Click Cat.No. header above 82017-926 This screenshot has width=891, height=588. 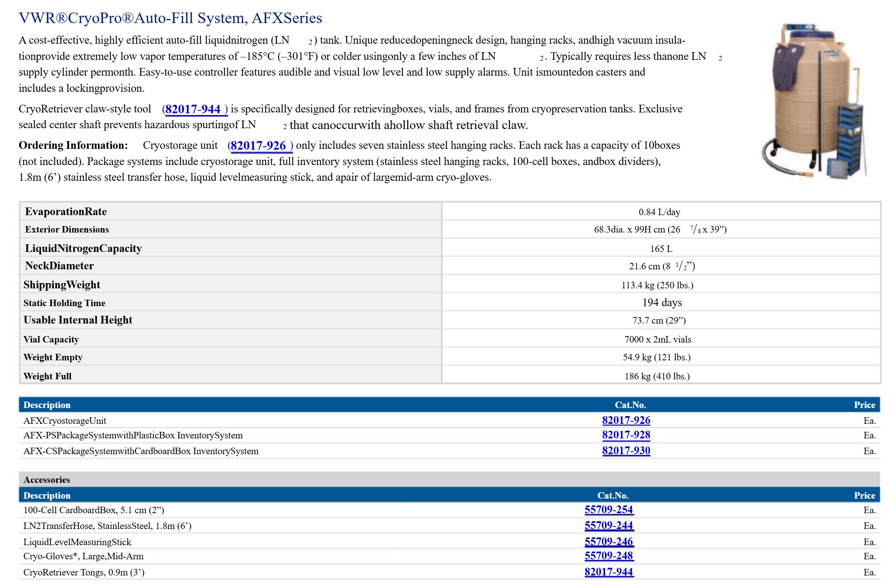click(630, 405)
